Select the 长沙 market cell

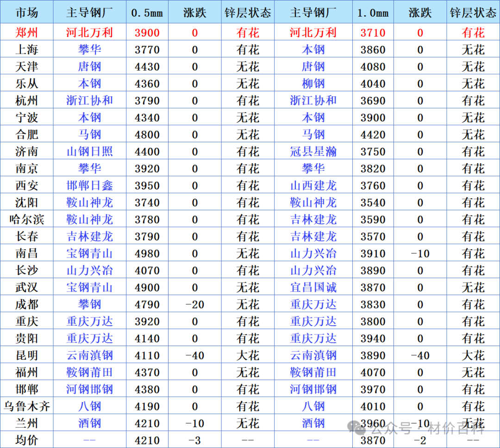click(27, 270)
